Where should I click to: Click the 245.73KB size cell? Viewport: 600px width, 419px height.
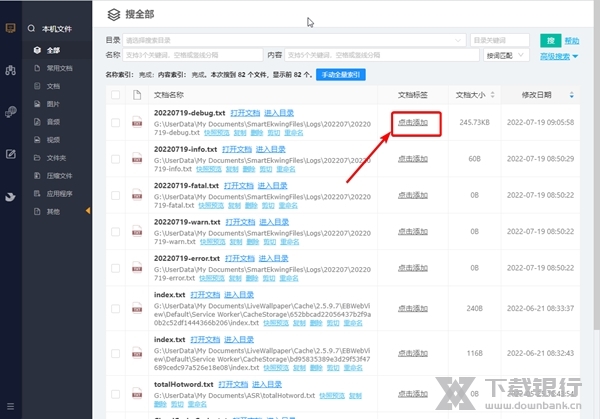click(474, 122)
